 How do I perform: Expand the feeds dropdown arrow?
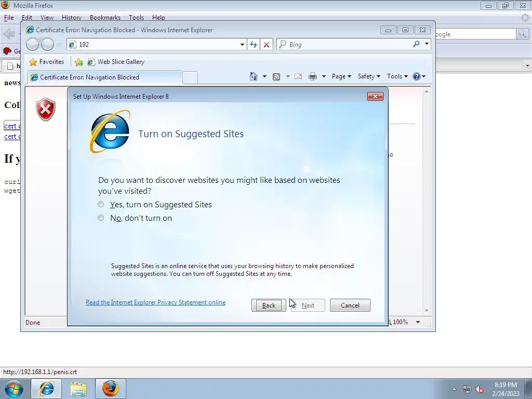[288, 76]
